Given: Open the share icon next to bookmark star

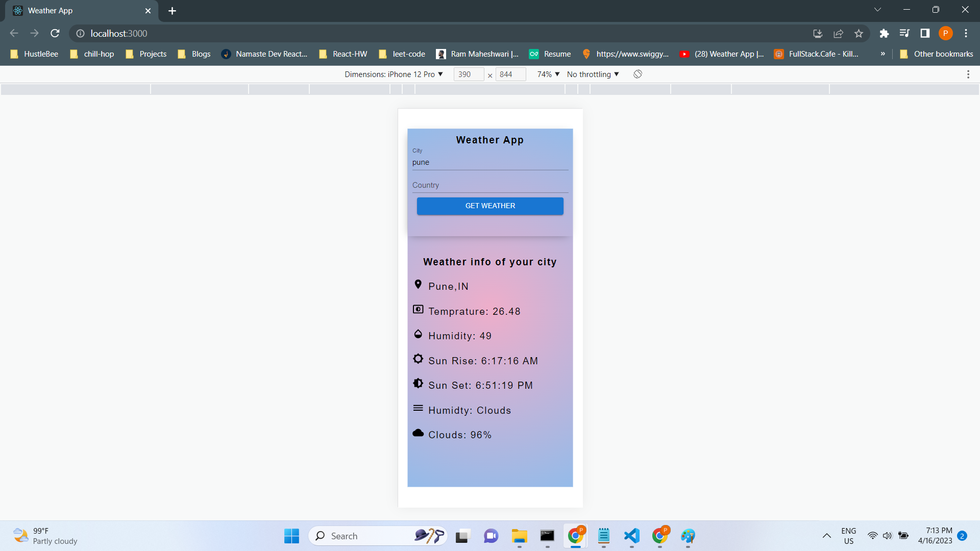Looking at the screenshot, I should pyautogui.click(x=838, y=33).
